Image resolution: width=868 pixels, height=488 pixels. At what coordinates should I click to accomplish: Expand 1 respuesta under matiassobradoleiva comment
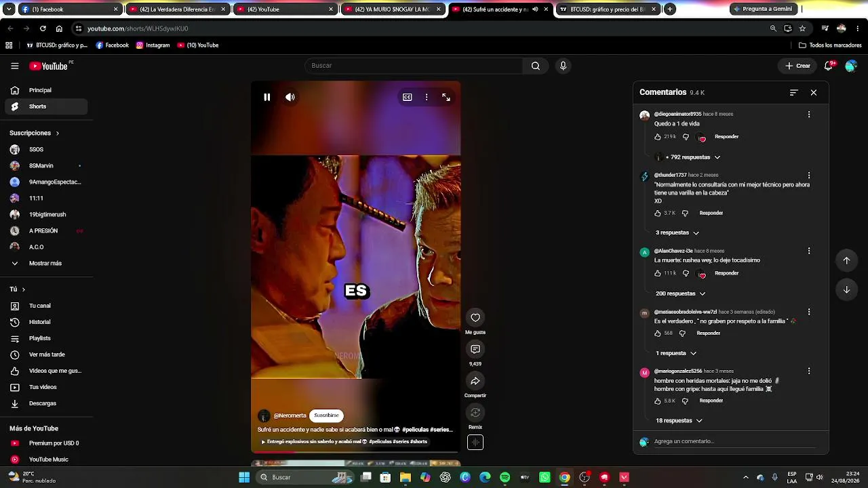676,353
